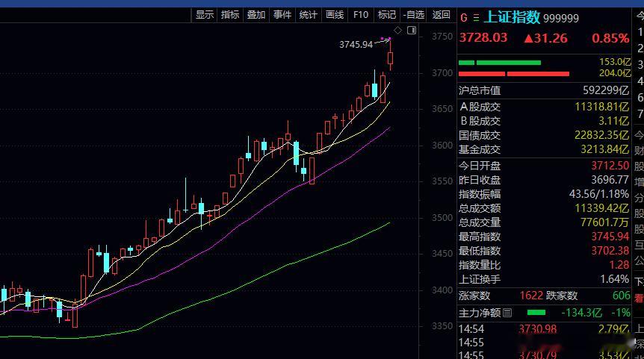Click the 最低指数 value 3702.38
The height and width of the screenshot is (359, 644).
pyautogui.click(x=610, y=251)
